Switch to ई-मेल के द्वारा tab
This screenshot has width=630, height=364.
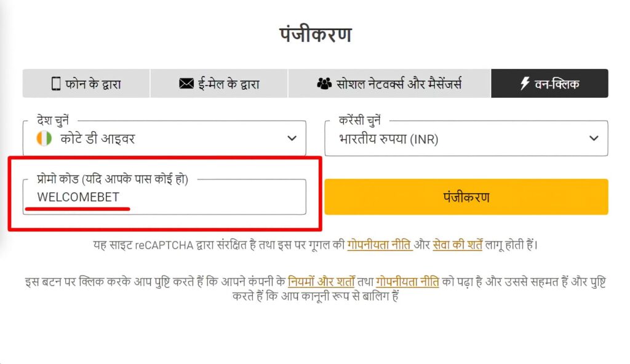pos(219,83)
